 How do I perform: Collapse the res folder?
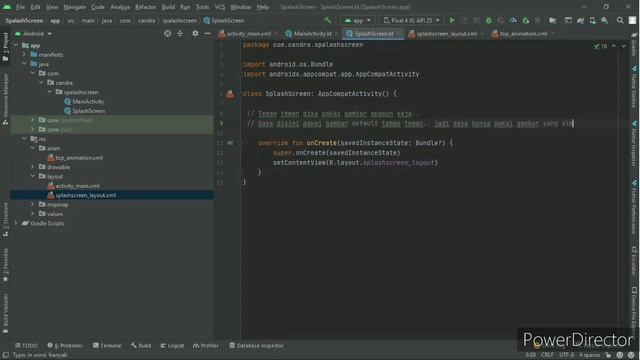(24, 139)
